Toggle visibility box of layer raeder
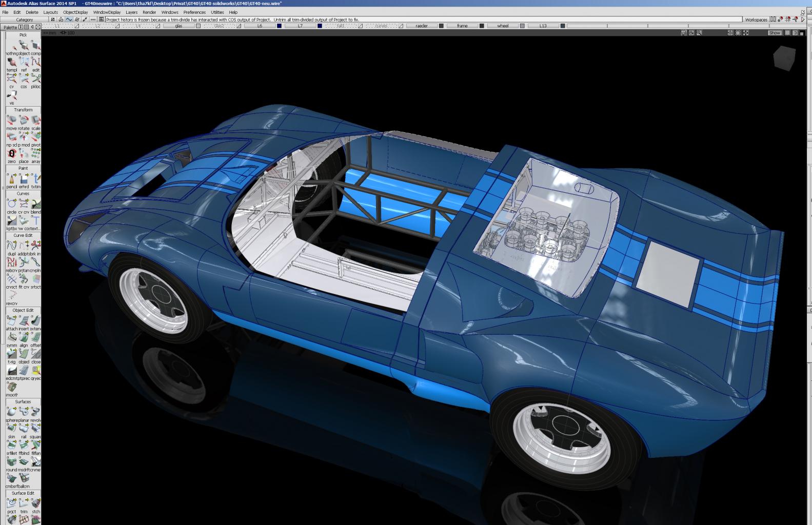Image resolution: width=812 pixels, height=525 pixels. click(441, 26)
